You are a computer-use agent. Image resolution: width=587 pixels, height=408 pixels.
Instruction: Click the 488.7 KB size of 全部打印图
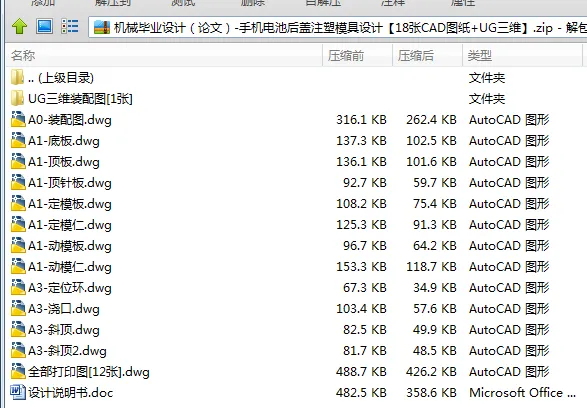361,371
